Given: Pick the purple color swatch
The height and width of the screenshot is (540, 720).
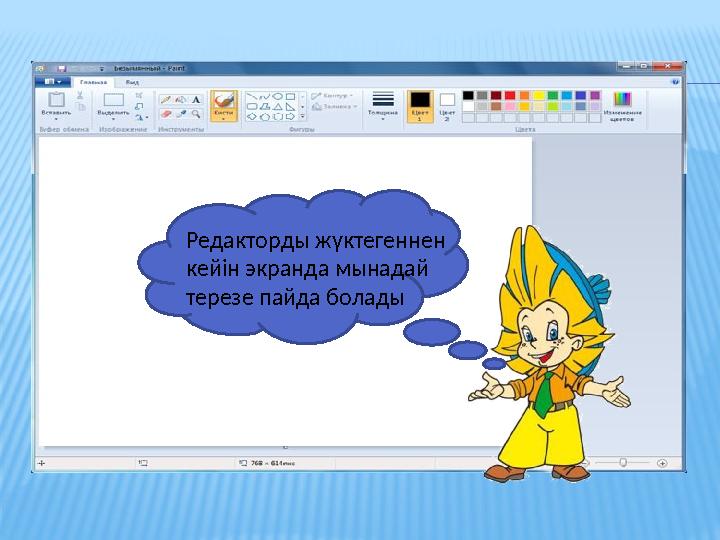Looking at the screenshot, I should pyautogui.click(x=595, y=96).
